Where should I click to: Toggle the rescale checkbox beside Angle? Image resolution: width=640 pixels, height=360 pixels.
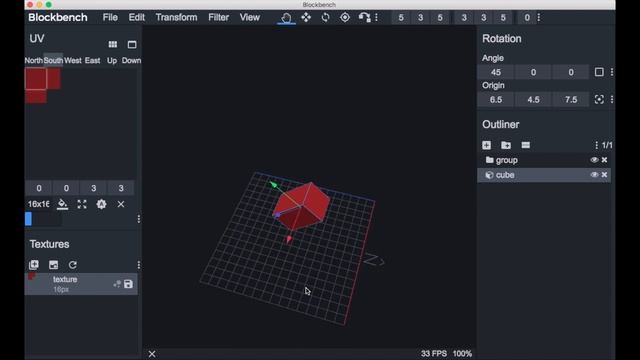pos(599,72)
